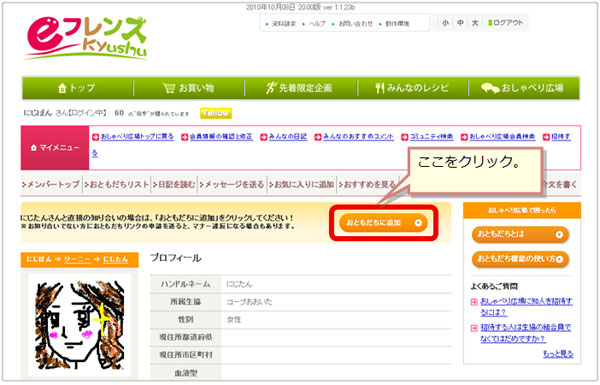Click the 所属生協 value コープおおいた
The width and height of the screenshot is (600, 385).
(x=249, y=302)
